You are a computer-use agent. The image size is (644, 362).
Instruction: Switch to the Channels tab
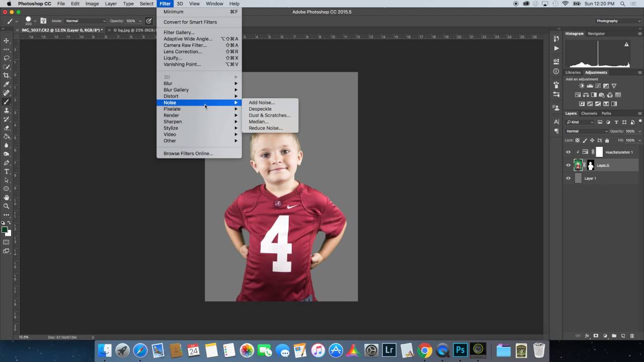589,113
